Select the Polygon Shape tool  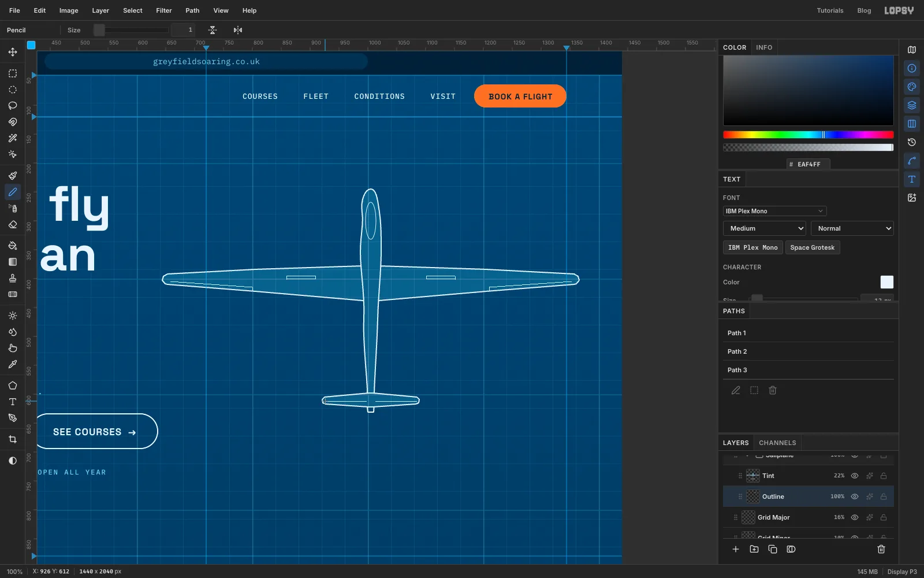[x=12, y=386]
